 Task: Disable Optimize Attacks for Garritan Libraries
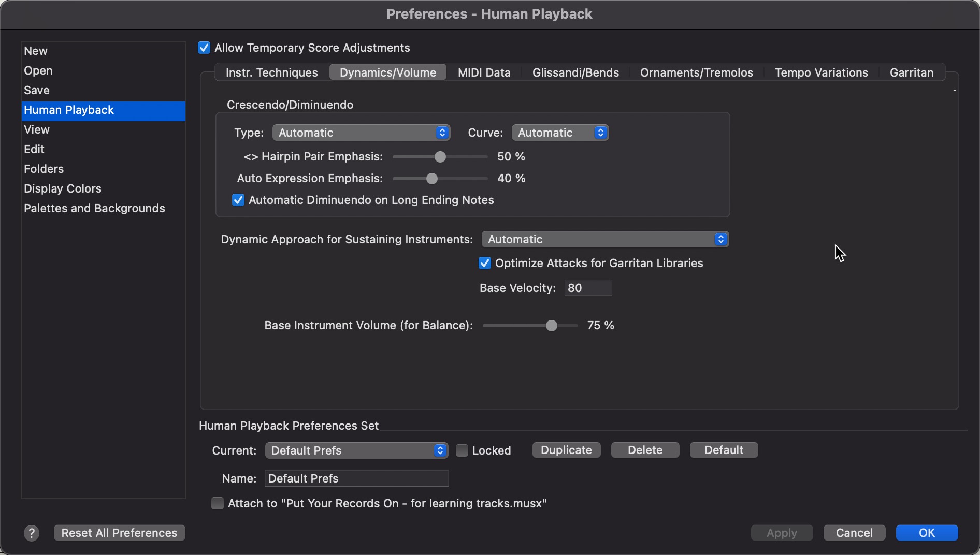(x=485, y=264)
